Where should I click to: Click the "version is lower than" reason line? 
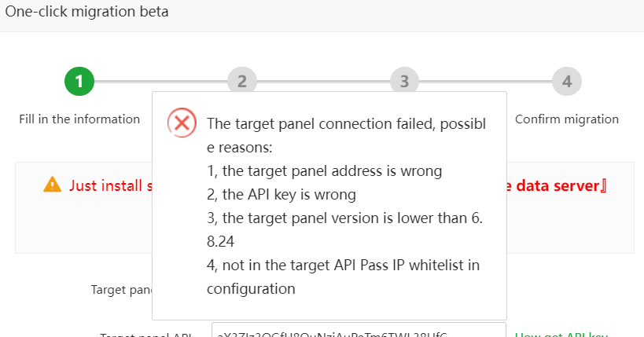[344, 218]
